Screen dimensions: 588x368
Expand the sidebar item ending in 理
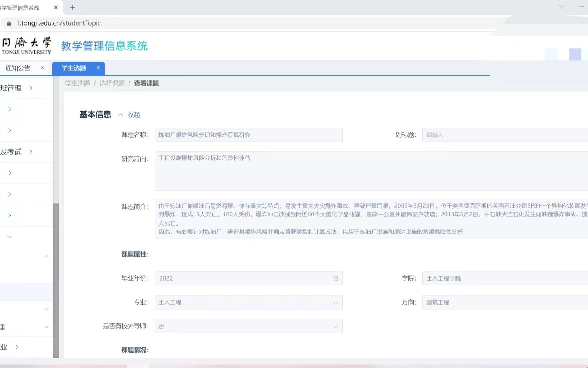pyautogui.click(x=26, y=327)
